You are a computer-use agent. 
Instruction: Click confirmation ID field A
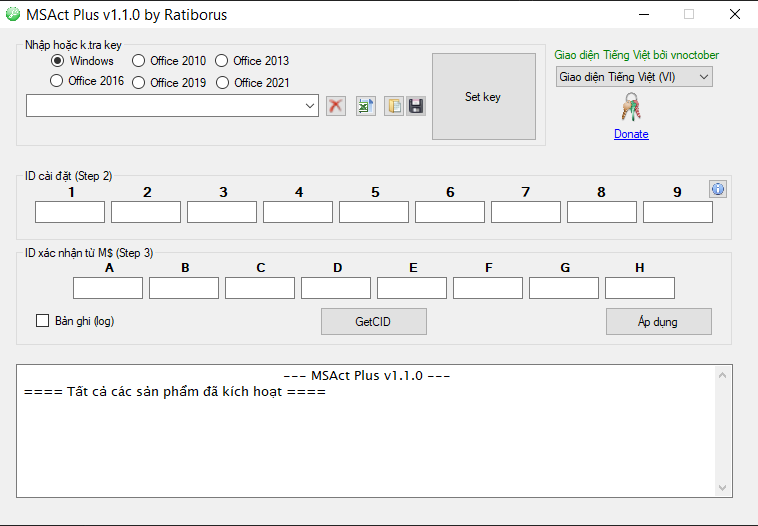108,288
